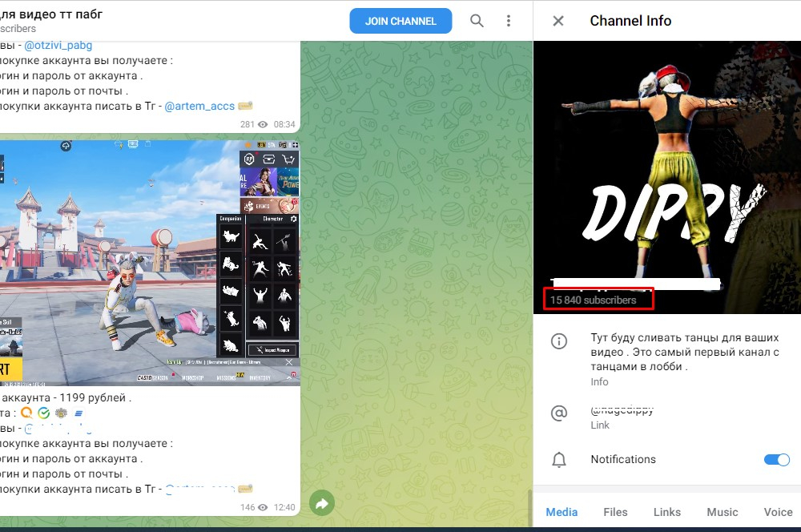
Task: Click the 08:34 message timestamp
Action: coord(284,124)
